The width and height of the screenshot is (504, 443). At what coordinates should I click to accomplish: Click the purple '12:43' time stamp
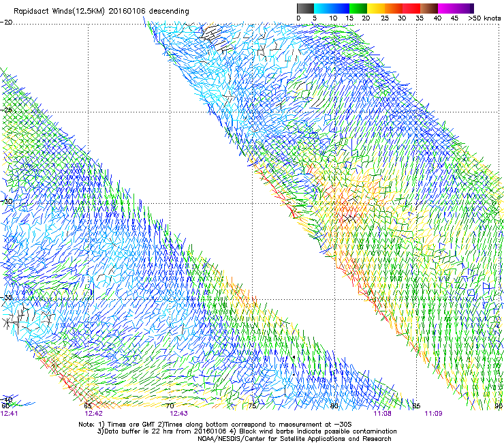coord(178,414)
